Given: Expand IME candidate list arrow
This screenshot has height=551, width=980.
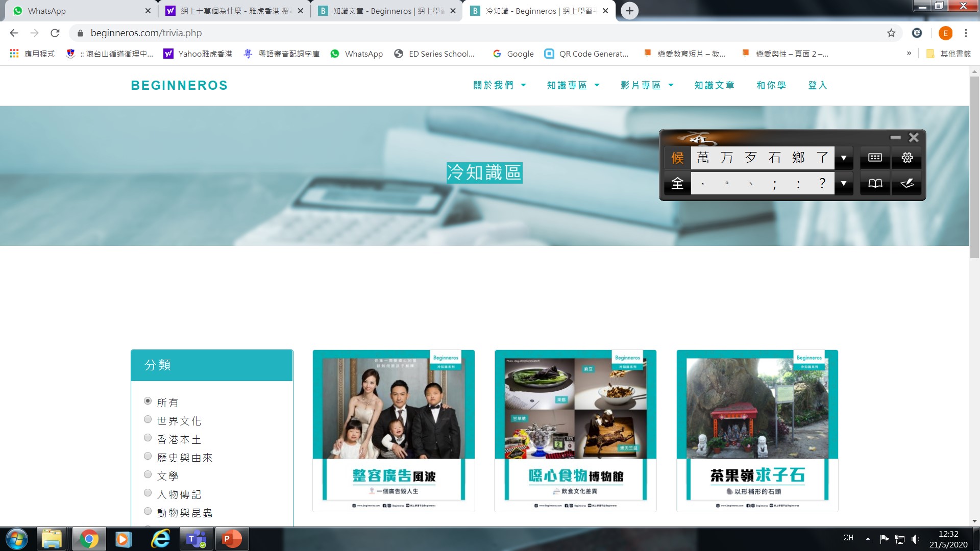Looking at the screenshot, I should 844,158.
